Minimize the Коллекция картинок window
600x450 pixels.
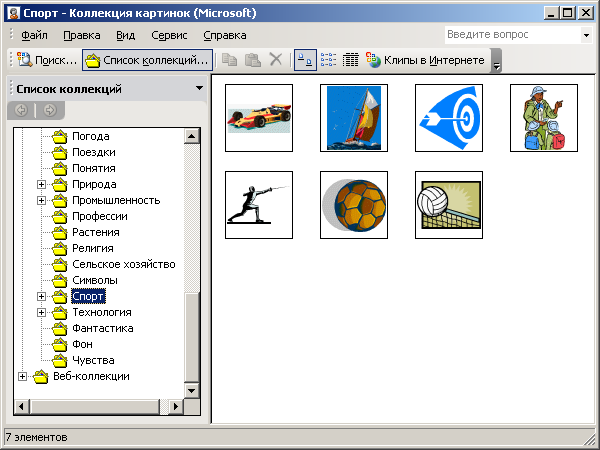tap(552, 13)
